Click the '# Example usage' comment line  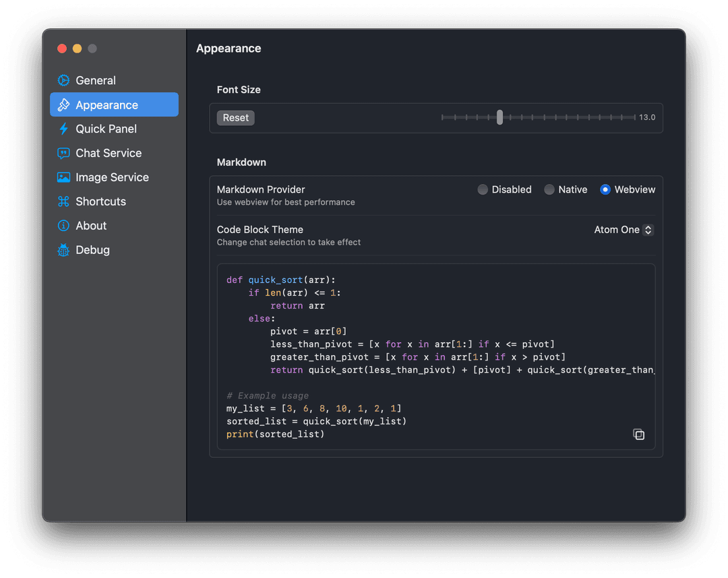268,395
